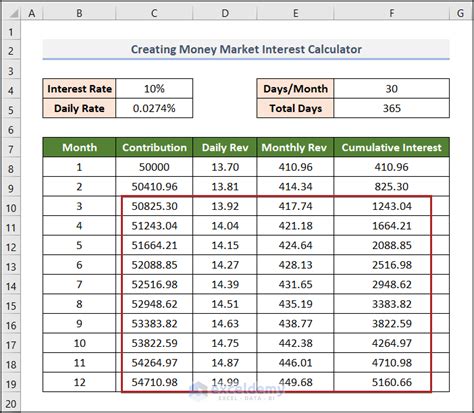Select column G header

(460, 13)
